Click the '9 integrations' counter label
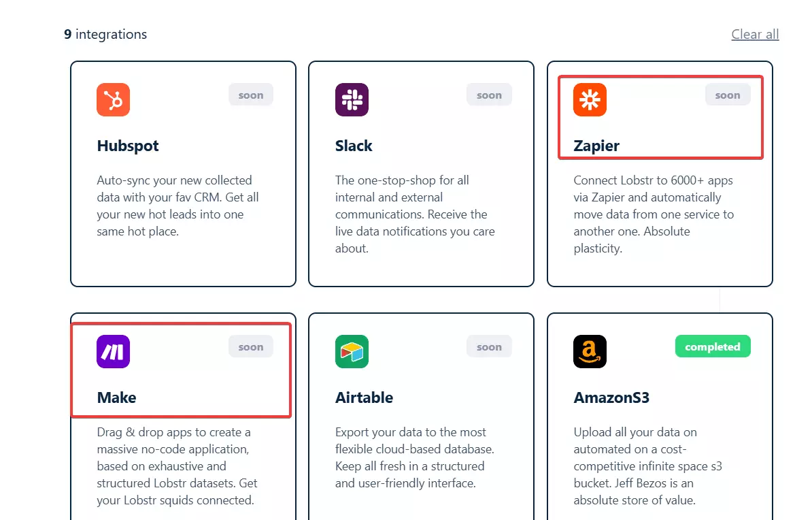The image size is (812, 520). point(105,34)
